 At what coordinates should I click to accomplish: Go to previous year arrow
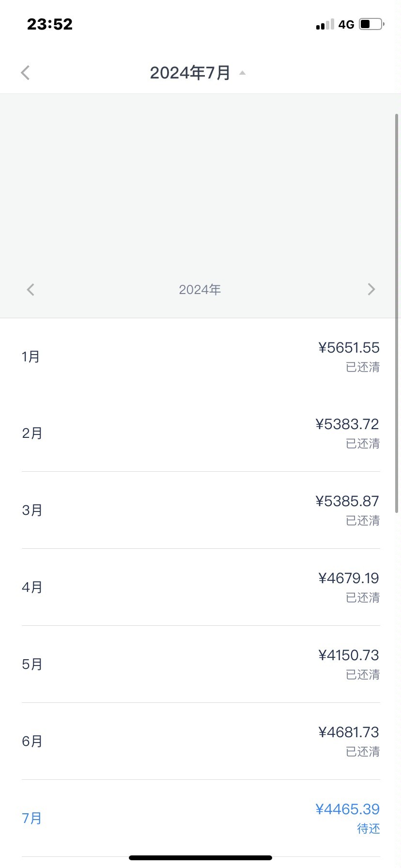pyautogui.click(x=31, y=290)
